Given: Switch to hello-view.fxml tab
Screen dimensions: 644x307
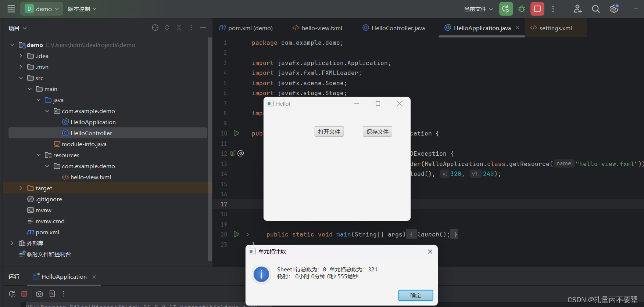Looking at the screenshot, I should click(x=317, y=28).
